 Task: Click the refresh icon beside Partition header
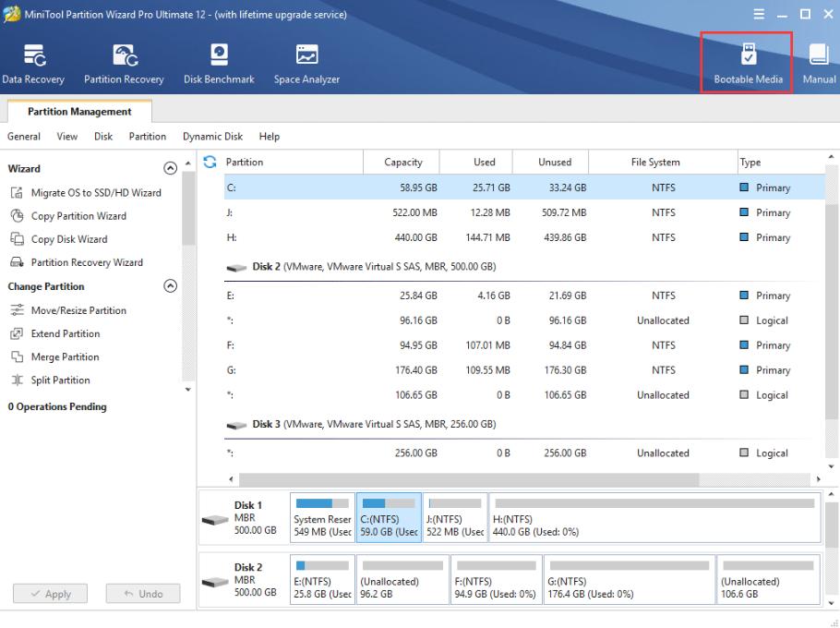[210, 163]
